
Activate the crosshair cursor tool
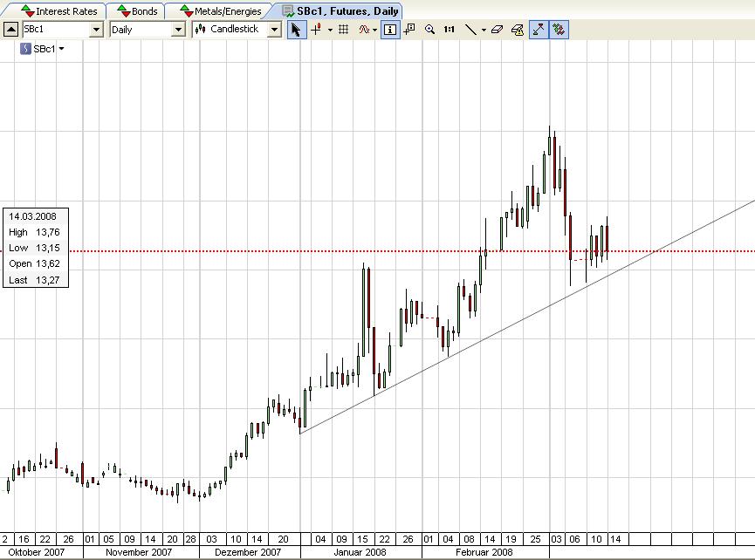point(316,30)
